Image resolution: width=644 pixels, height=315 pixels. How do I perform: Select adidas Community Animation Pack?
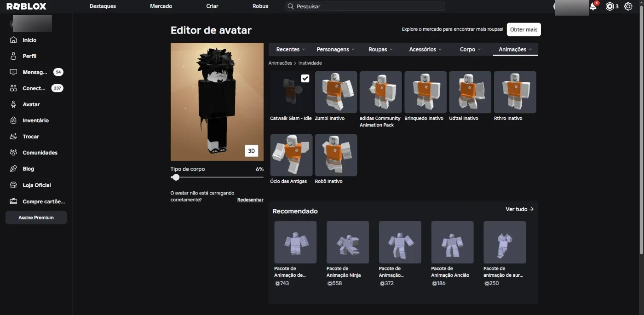point(380,92)
